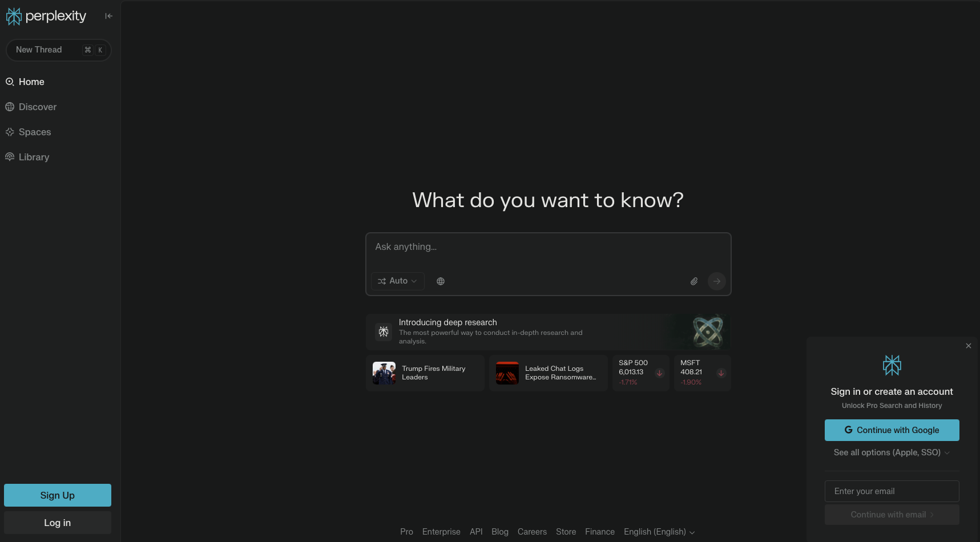Submit query with the arrow button
The image size is (980, 542).
click(x=717, y=281)
